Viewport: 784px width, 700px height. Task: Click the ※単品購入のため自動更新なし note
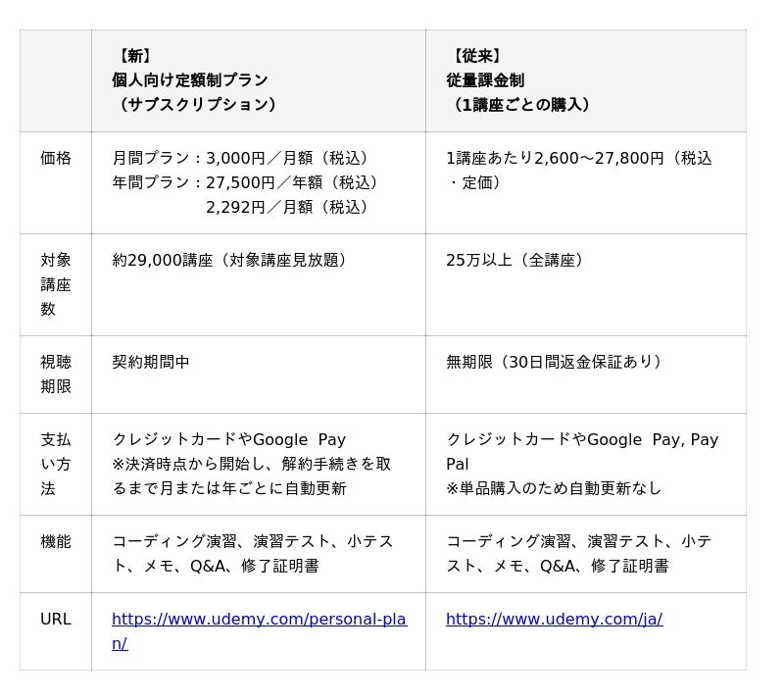[554, 488]
